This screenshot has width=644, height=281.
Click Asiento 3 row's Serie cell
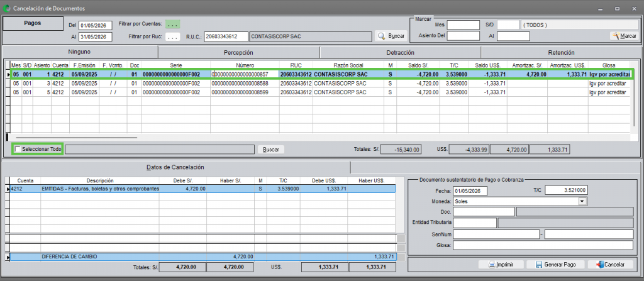coord(176,84)
